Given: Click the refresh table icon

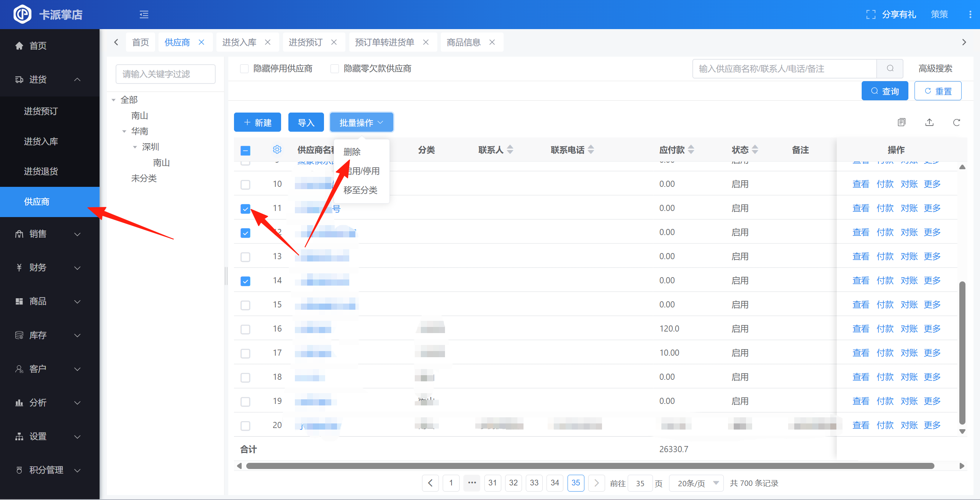Looking at the screenshot, I should pos(956,123).
